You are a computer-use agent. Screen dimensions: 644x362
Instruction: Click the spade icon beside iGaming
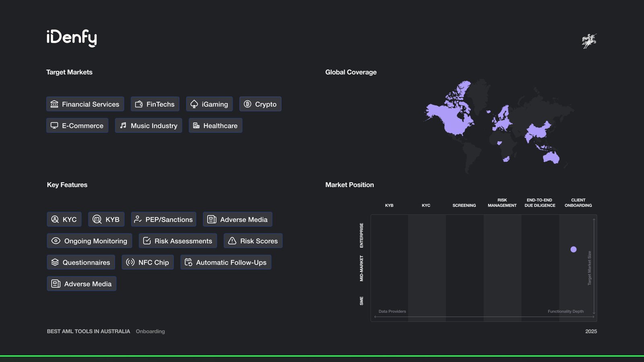tap(194, 104)
